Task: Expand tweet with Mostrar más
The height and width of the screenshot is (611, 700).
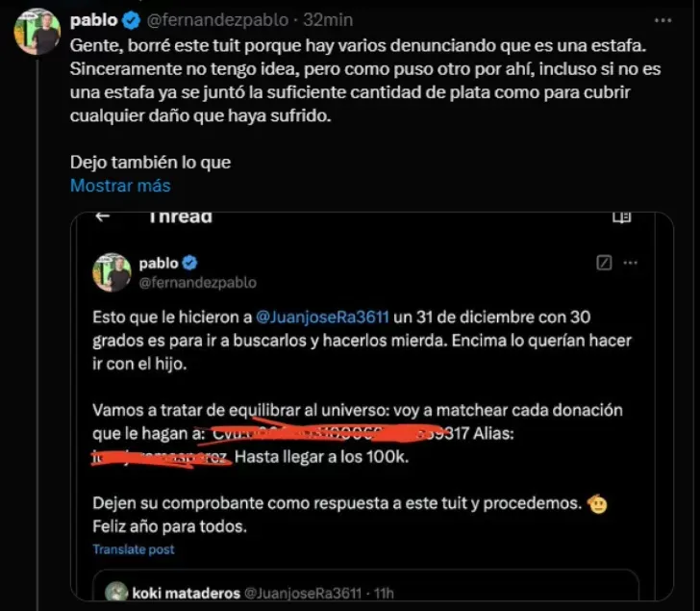Action: 120,186
